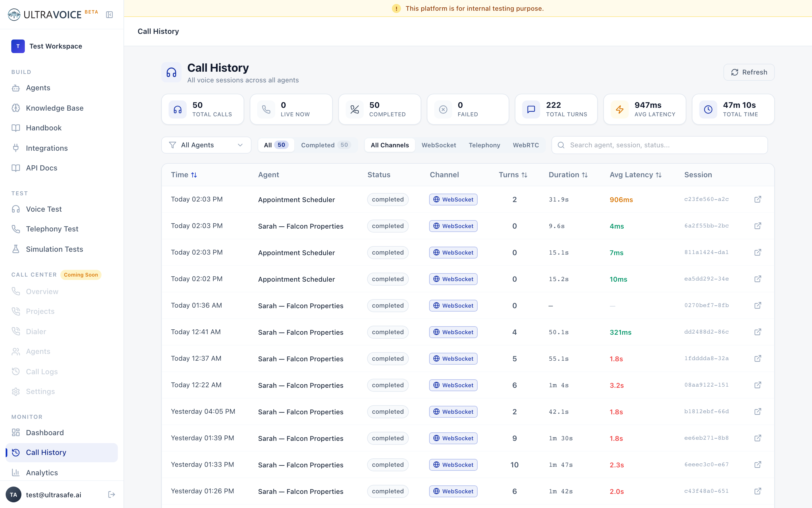Click the internal testing warning banner
This screenshot has height=508, width=812.
pyautogui.click(x=468, y=8)
